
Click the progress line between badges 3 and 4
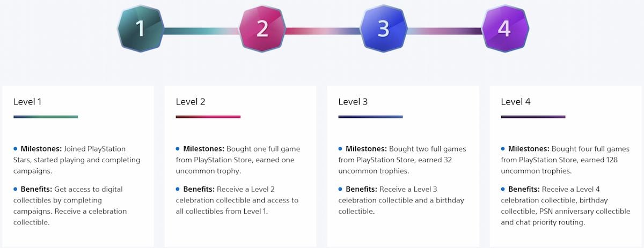[444, 31]
